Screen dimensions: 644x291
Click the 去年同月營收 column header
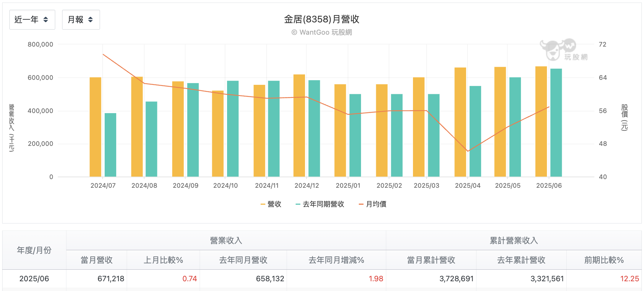[243, 260]
